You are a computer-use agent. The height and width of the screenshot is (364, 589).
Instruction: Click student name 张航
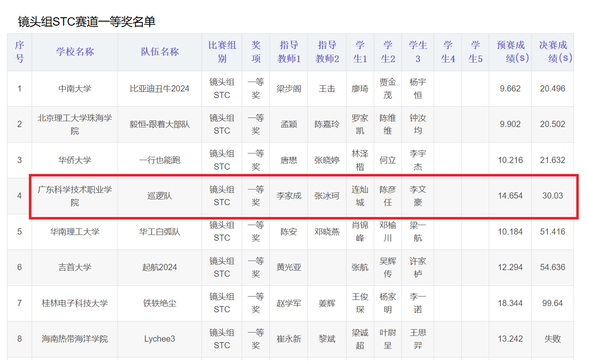[x=360, y=268]
